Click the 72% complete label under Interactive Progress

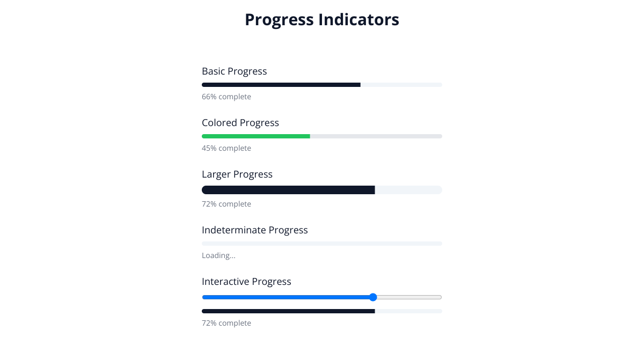click(x=226, y=323)
